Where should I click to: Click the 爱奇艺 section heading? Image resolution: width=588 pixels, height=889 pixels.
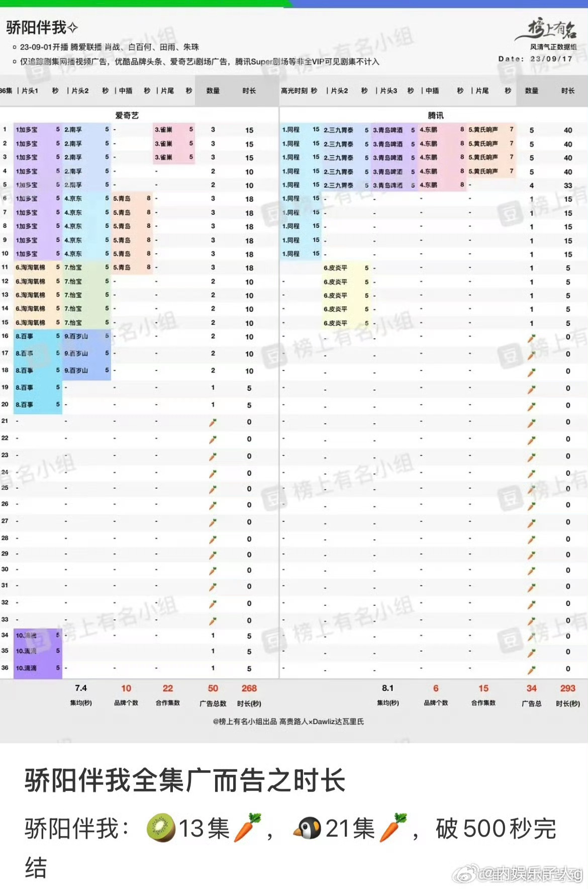(x=127, y=115)
